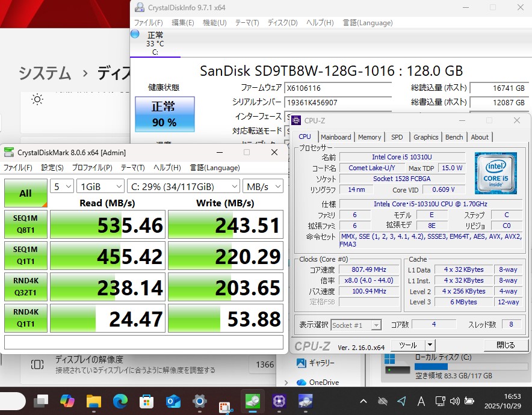This screenshot has height=415, width=532.
Task: Click Intel Core i5 logo in CPU-Z
Action: (496, 173)
